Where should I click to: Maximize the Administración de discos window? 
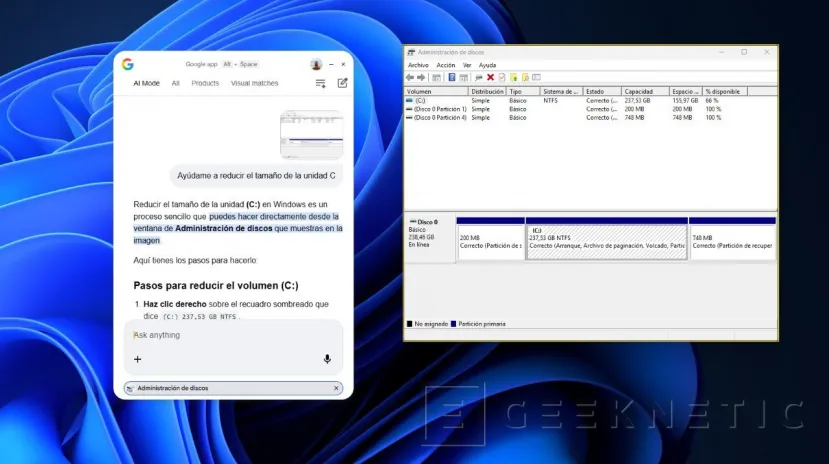click(744, 52)
